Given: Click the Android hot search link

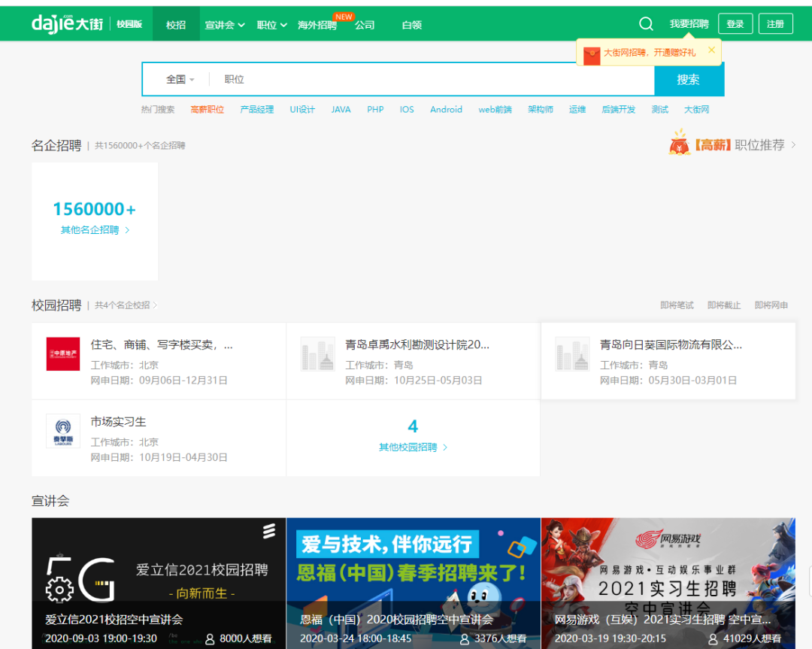Looking at the screenshot, I should (x=446, y=109).
